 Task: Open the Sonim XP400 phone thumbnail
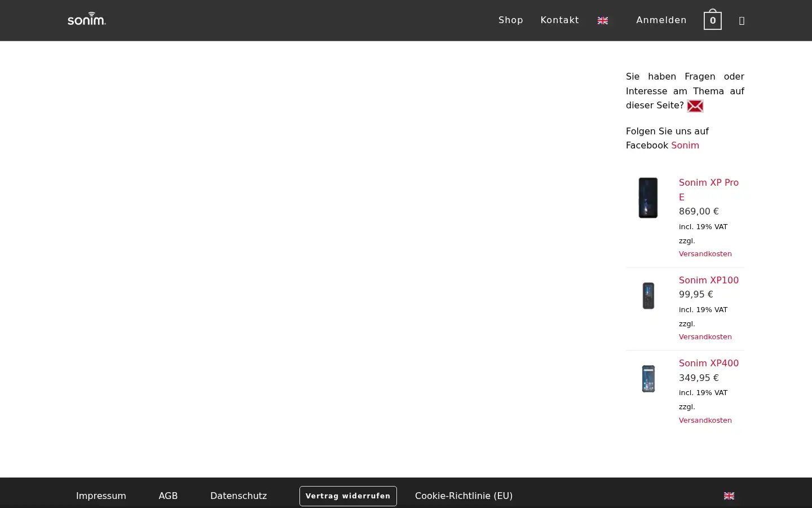pyautogui.click(x=648, y=379)
